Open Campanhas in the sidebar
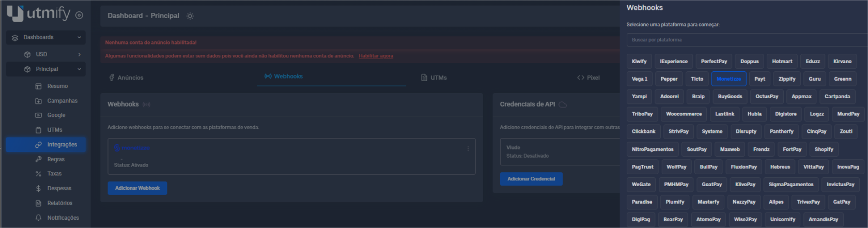This screenshot has width=868, height=228. pyautogui.click(x=62, y=101)
